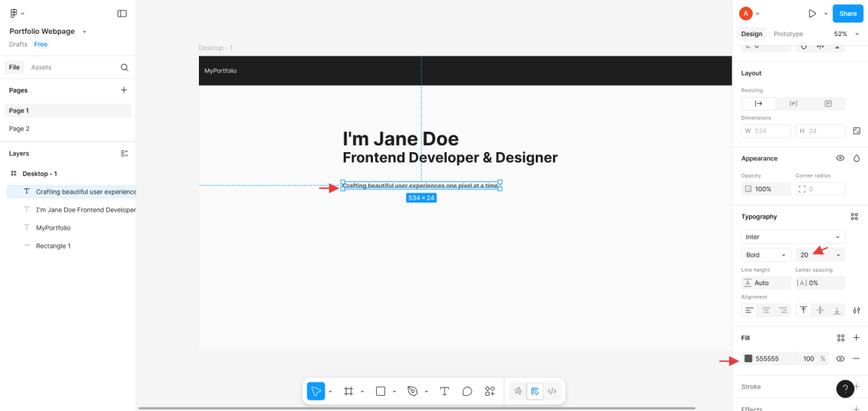
Task: Search layers with the magnifier icon
Action: [124, 68]
